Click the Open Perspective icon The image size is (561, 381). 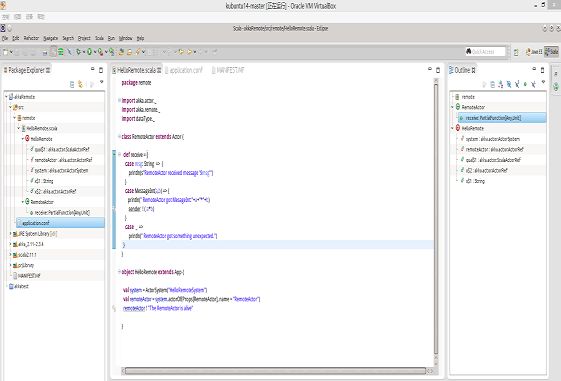pos(516,52)
